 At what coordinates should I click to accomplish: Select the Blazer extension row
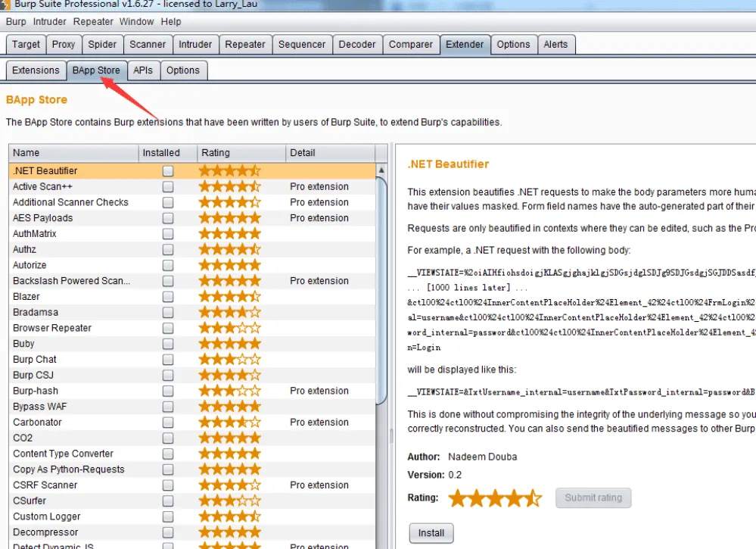point(192,297)
